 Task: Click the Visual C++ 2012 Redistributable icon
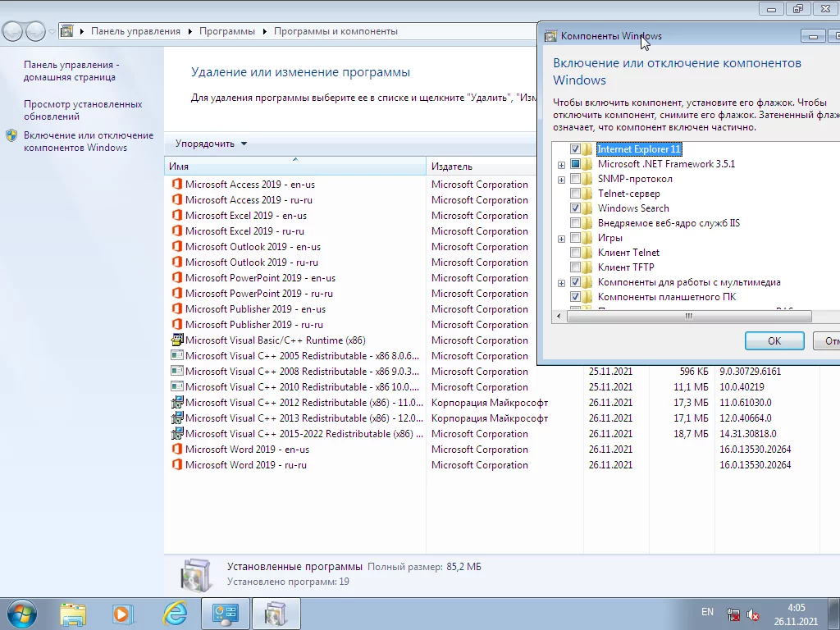177,402
